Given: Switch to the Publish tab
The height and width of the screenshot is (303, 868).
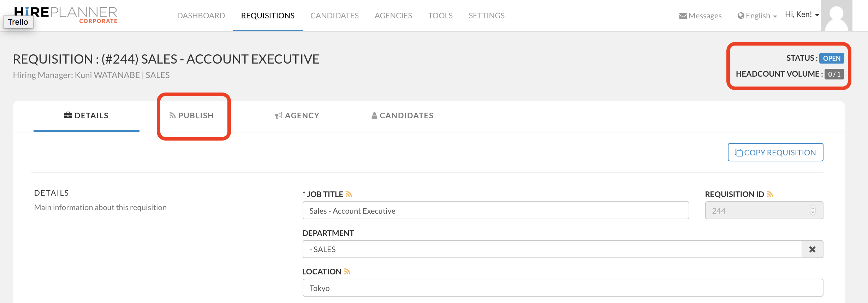Looking at the screenshot, I should 192,115.
